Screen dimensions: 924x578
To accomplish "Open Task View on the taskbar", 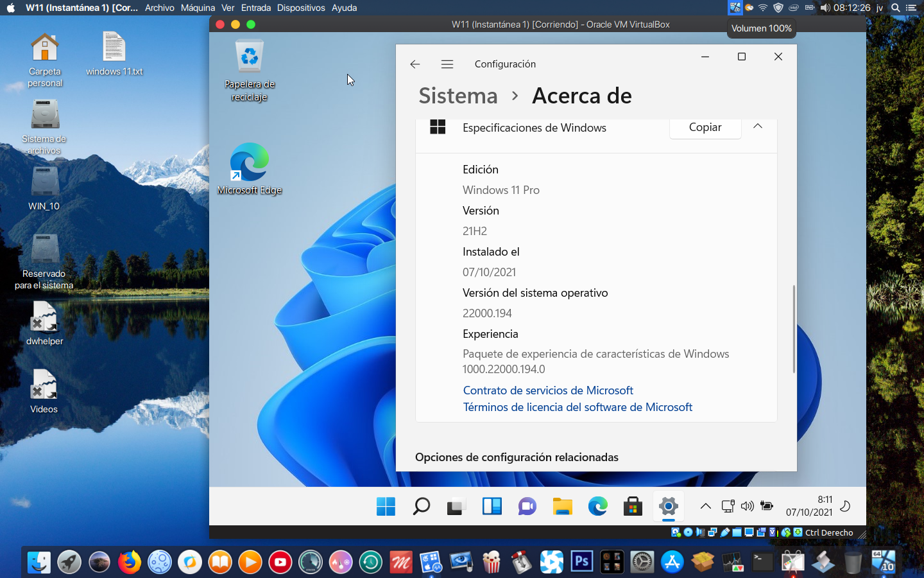I will 456,507.
